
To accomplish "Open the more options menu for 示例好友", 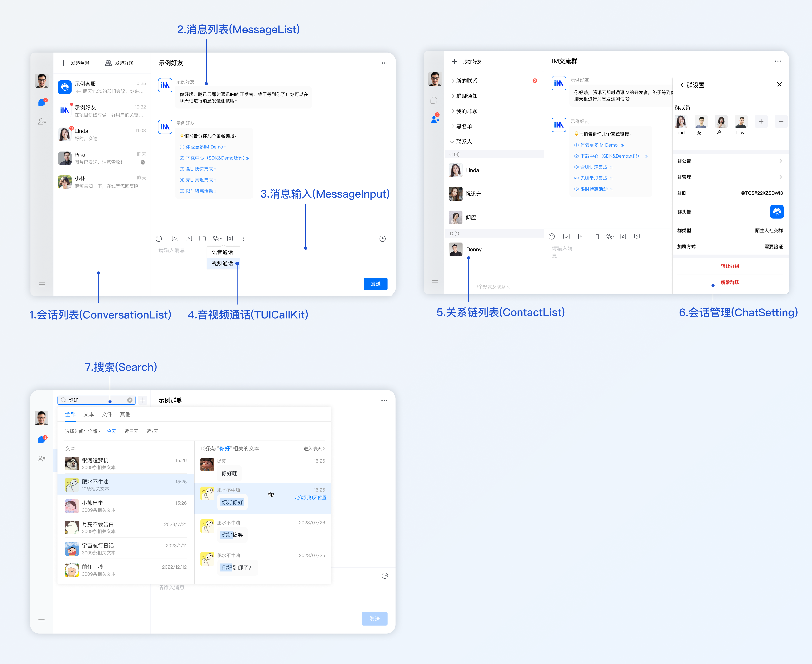I will coord(384,63).
